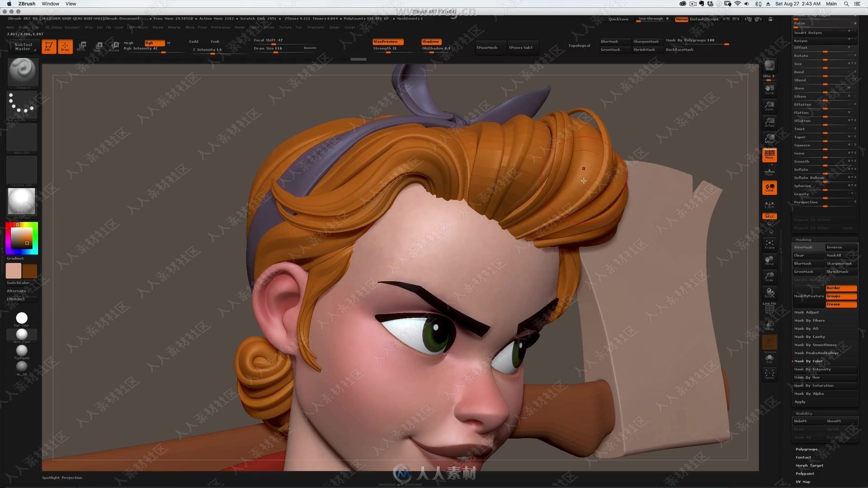Toggle the Local symmetry button
The height and width of the screenshot is (488, 868).
(x=769, y=188)
